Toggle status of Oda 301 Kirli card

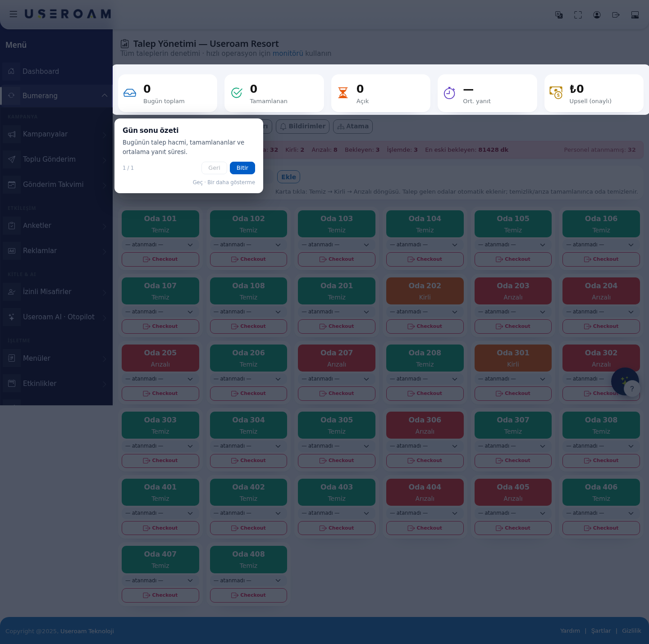click(513, 358)
